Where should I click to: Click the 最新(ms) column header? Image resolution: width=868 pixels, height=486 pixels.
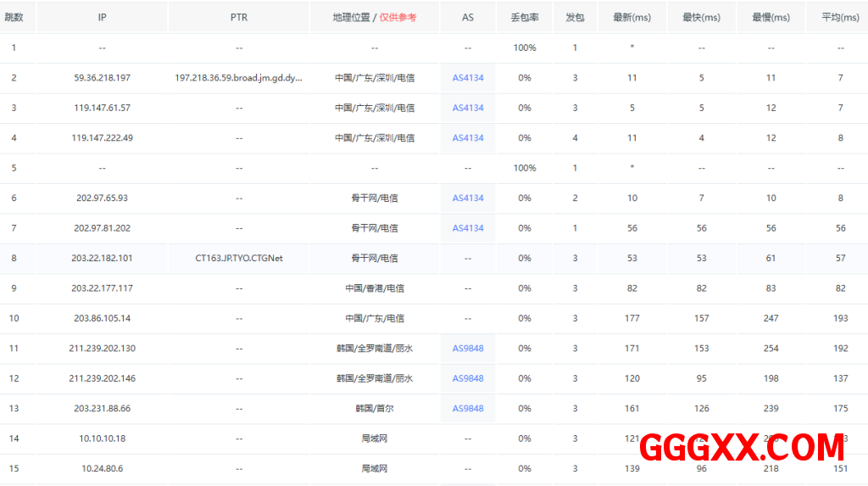632,18
